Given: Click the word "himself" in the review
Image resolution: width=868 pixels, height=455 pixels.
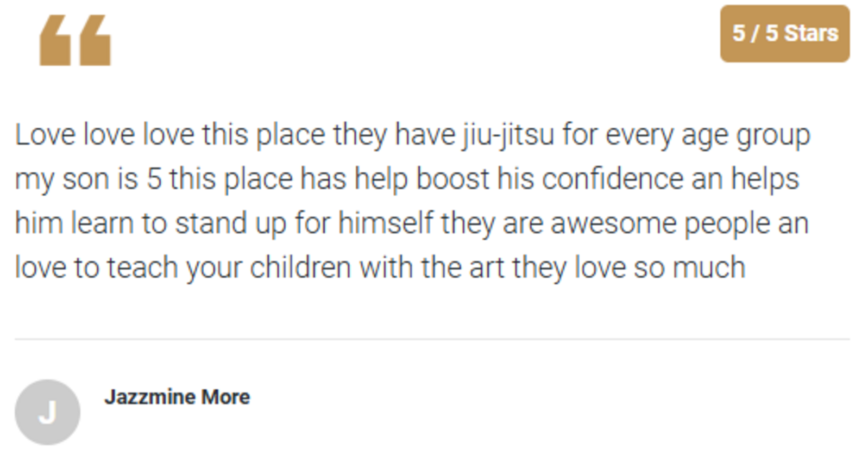Looking at the screenshot, I should tap(385, 223).
